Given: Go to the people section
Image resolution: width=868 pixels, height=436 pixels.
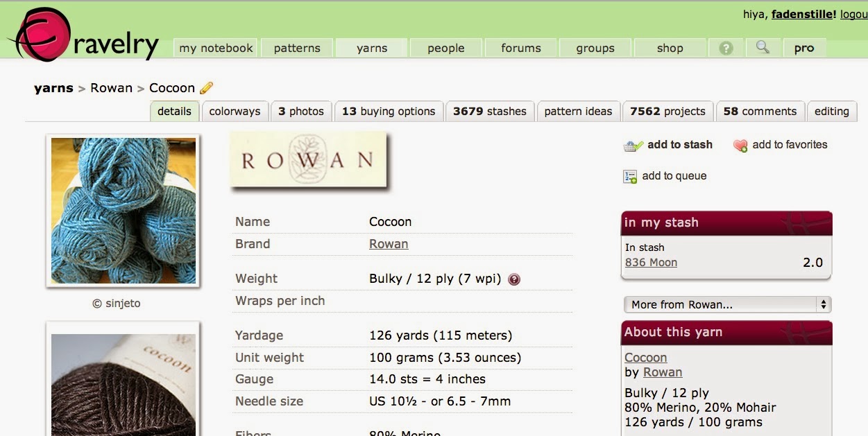Looking at the screenshot, I should [446, 48].
